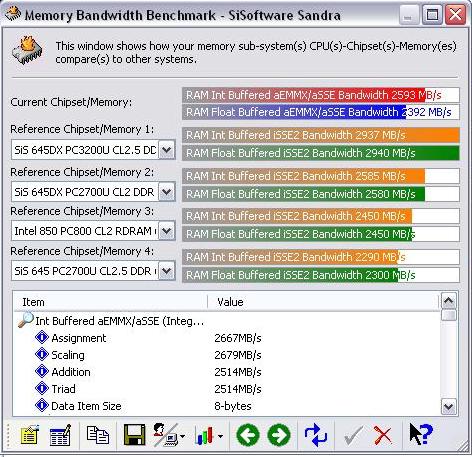Click the results list scroll down arrow

449,406
